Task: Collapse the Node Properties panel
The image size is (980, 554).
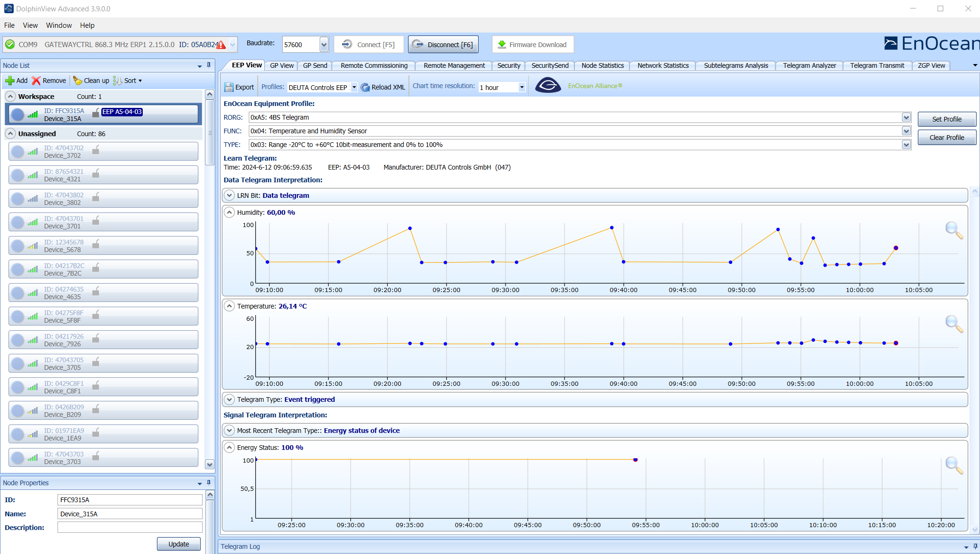Action: (x=199, y=483)
